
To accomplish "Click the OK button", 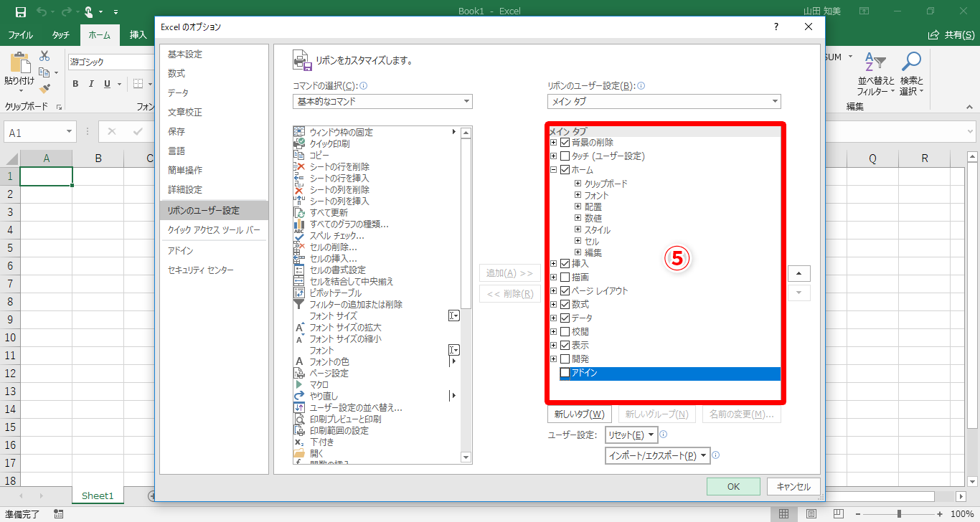I will click(x=733, y=486).
